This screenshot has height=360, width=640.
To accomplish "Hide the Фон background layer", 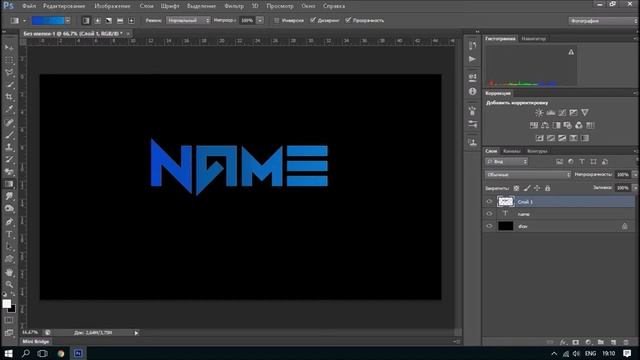I will tap(489, 226).
